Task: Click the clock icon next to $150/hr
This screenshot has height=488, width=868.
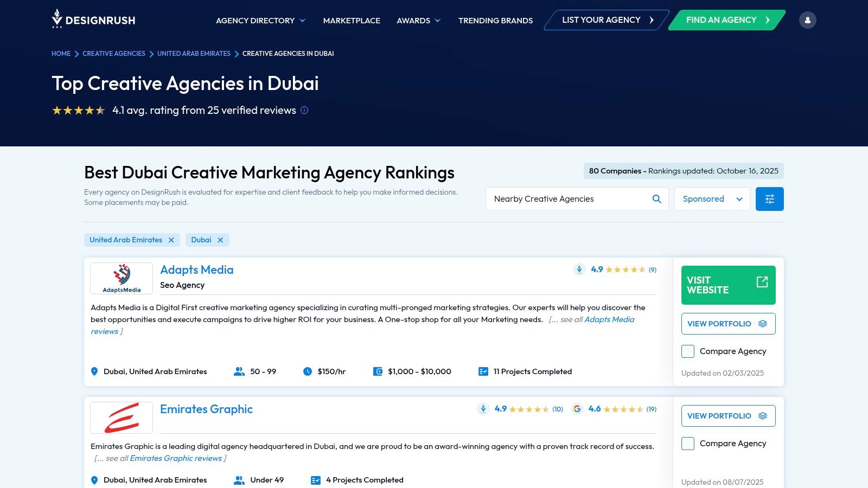Action: (x=308, y=371)
